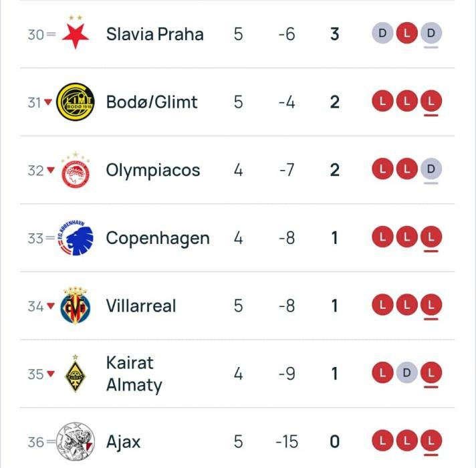Click the Slavia Praha red star crest
476x468 pixels.
click(x=76, y=33)
